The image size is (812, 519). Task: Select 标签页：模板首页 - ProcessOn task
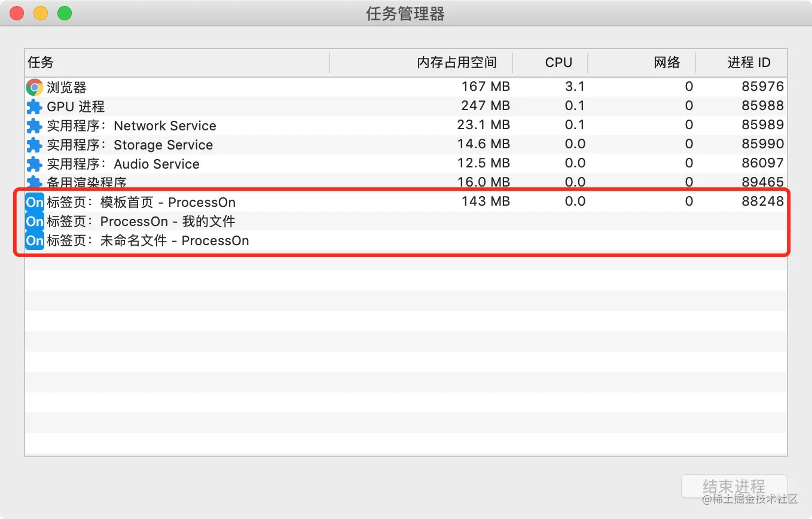pos(141,202)
